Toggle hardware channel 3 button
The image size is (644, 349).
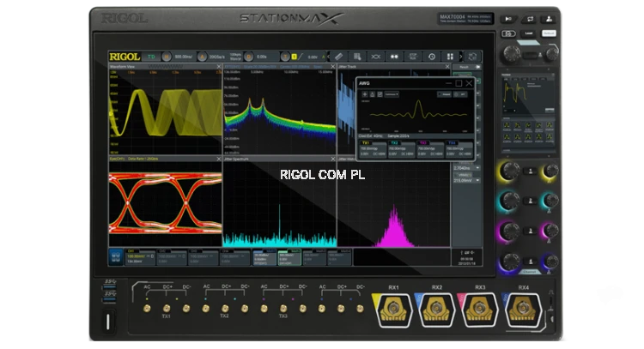[x=531, y=231]
